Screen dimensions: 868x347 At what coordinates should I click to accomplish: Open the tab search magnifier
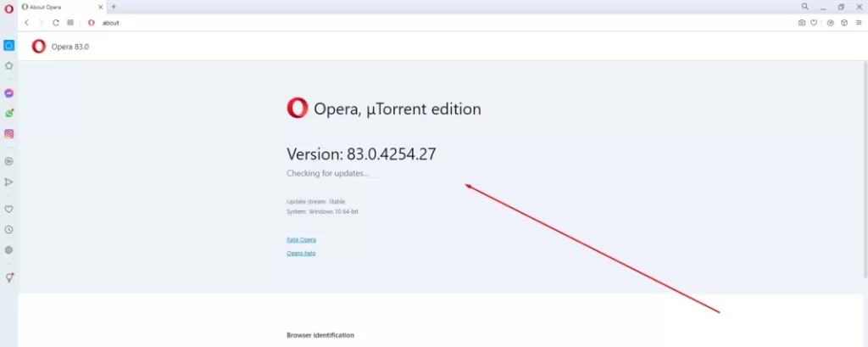coord(805,7)
